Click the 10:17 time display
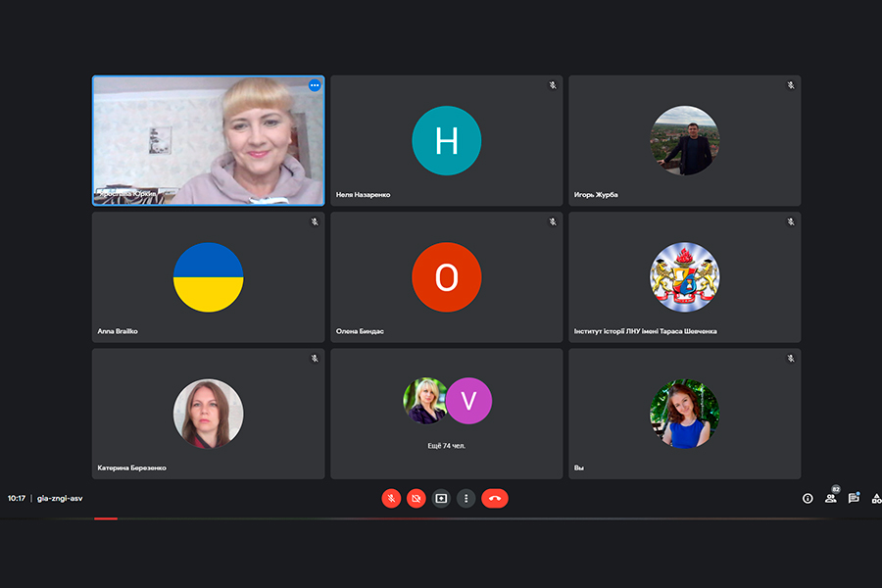 (17, 498)
